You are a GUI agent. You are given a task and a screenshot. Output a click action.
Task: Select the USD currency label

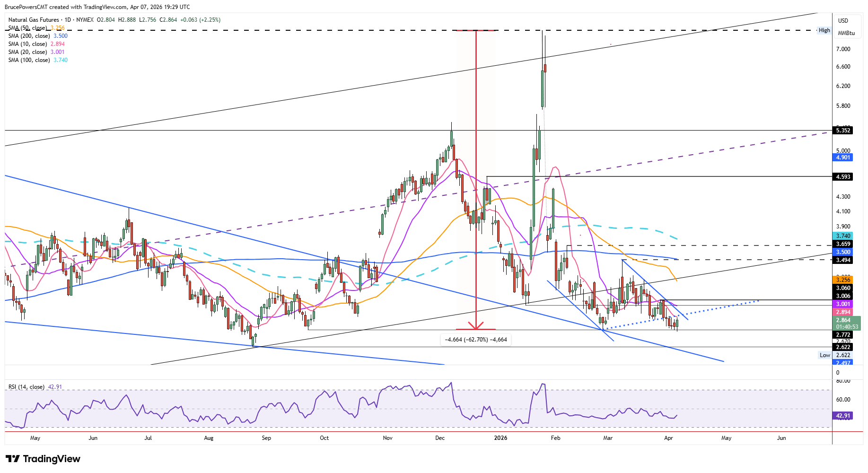coord(843,20)
